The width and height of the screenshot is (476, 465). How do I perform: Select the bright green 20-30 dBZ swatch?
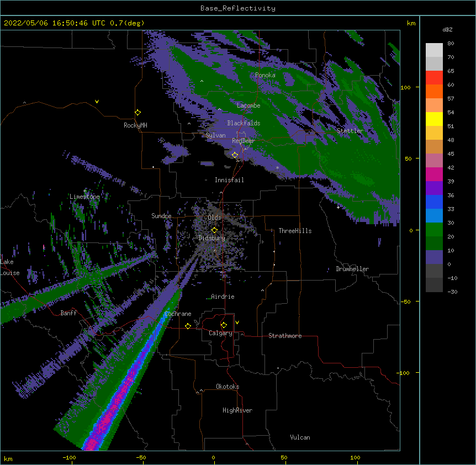tap(434, 230)
